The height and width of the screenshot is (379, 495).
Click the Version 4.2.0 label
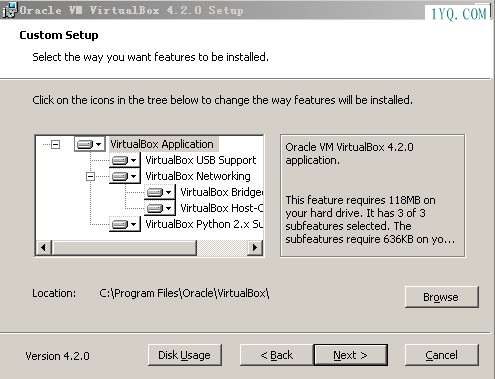pos(57,356)
